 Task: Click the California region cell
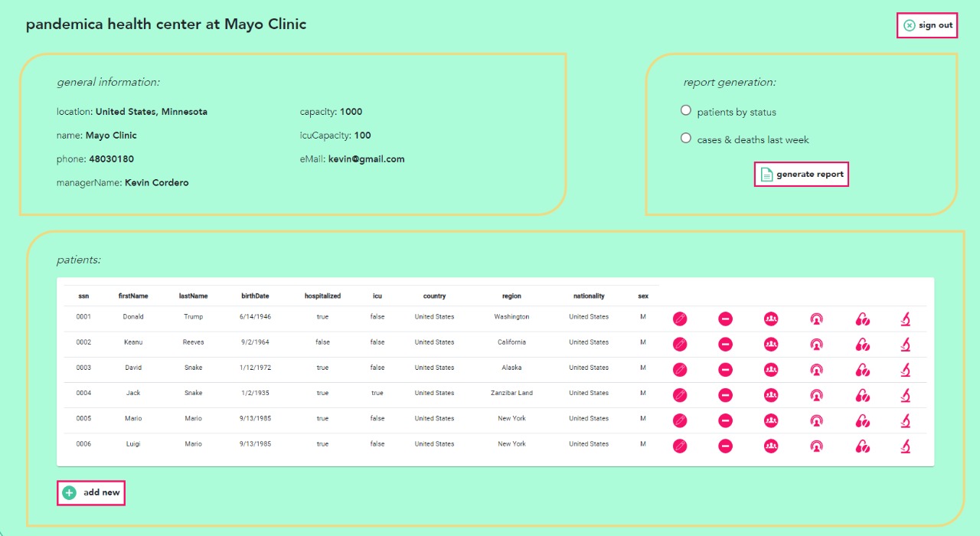point(511,342)
